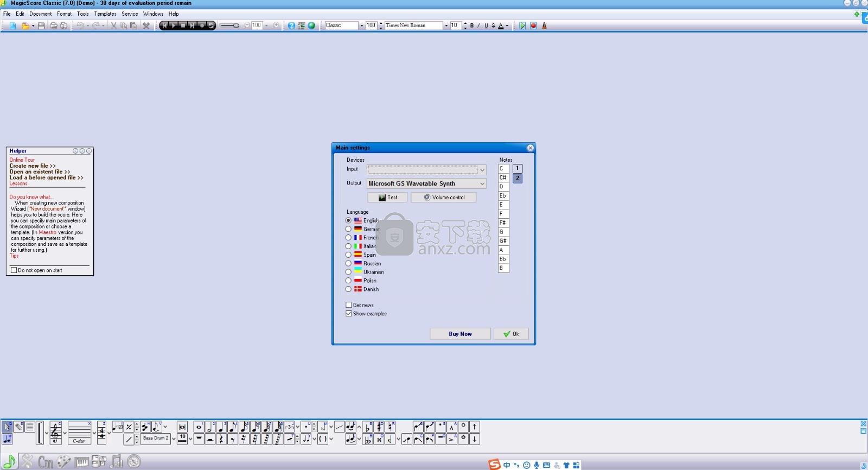868x470 pixels.
Task: Select note name C# in Notes list
Action: click(503, 177)
